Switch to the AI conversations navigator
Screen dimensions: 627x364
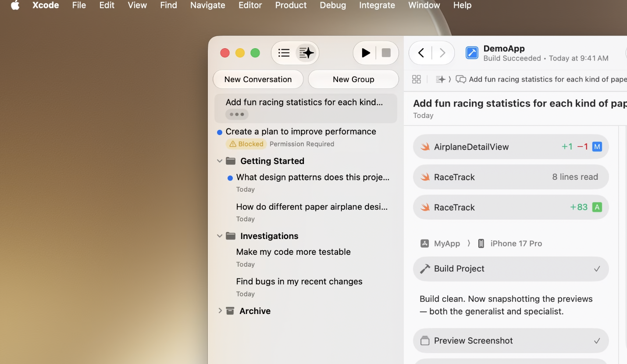tap(306, 53)
